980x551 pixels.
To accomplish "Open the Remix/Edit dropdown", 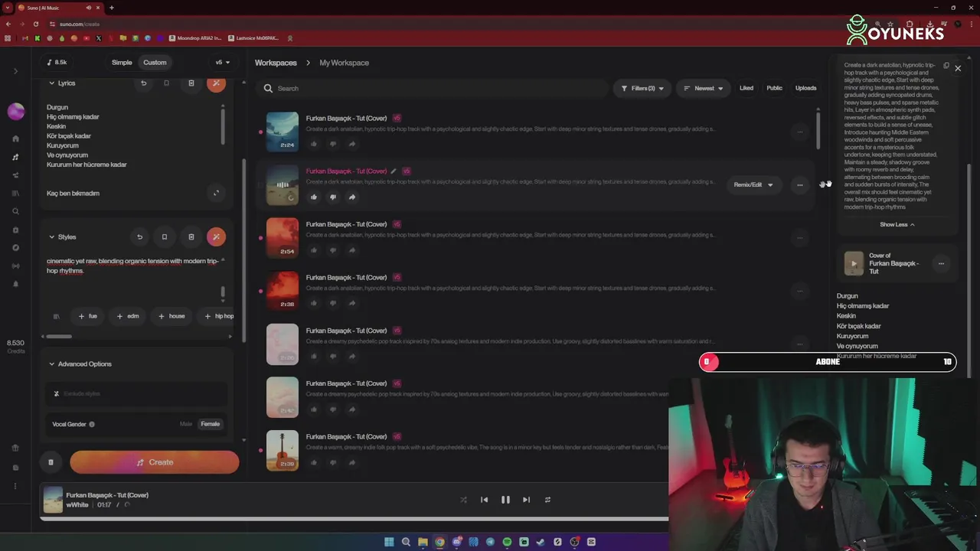I will tap(753, 184).
